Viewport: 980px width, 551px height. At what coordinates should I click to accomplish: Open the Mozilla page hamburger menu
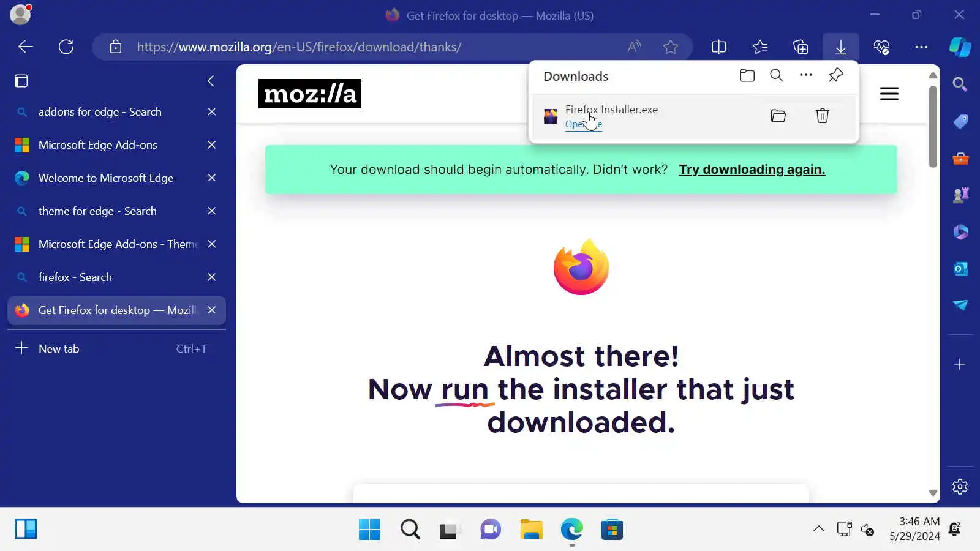click(889, 94)
